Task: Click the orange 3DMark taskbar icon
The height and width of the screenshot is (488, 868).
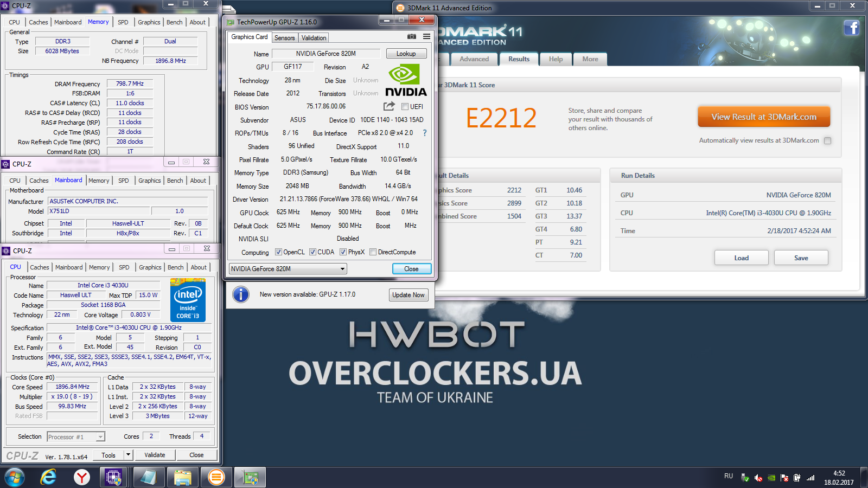Action: [216, 477]
